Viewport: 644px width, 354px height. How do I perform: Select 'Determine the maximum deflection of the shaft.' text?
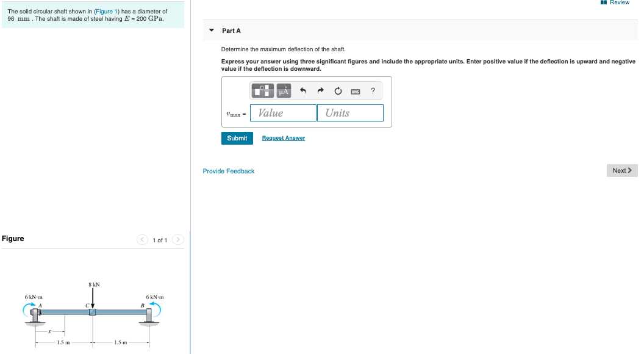(x=284, y=49)
